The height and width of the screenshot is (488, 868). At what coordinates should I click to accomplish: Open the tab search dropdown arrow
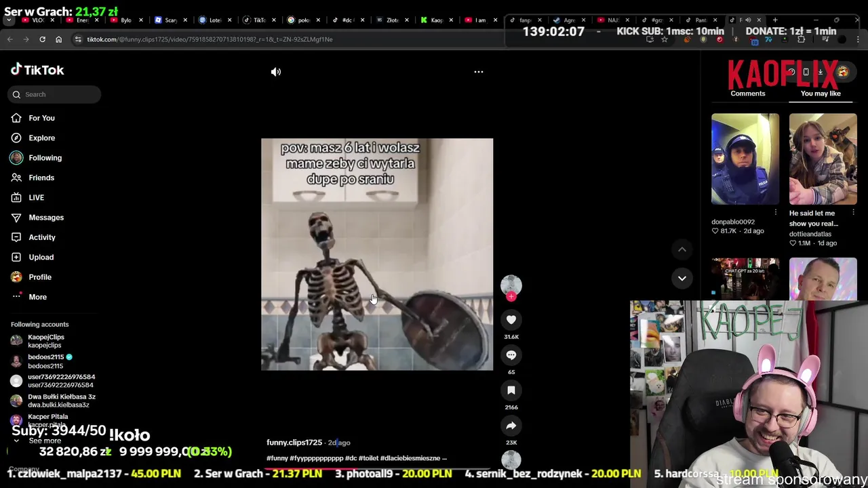[9, 20]
